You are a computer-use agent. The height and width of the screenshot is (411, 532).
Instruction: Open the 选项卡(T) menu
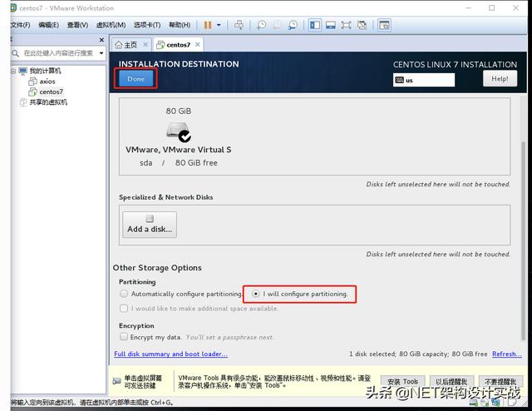coord(147,25)
